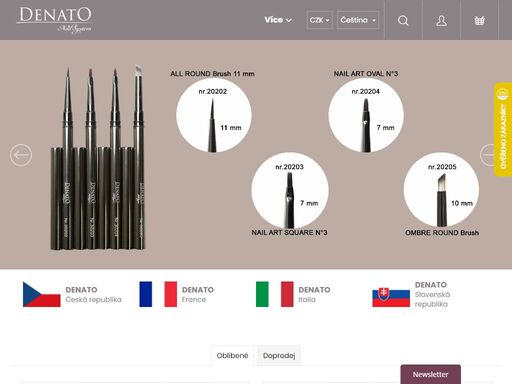This screenshot has height=384, width=512.
Task: Click the nr.20204 Nail Art Oval circle
Action: click(x=366, y=115)
